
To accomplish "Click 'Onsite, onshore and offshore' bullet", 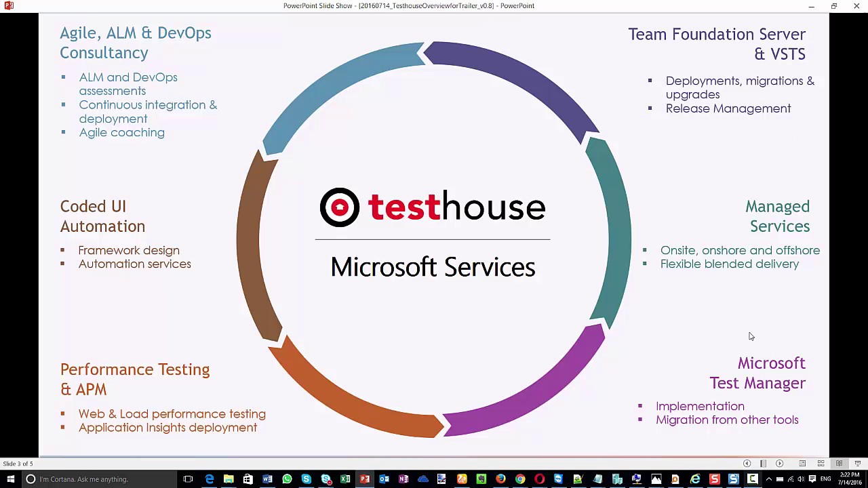I will pos(740,250).
